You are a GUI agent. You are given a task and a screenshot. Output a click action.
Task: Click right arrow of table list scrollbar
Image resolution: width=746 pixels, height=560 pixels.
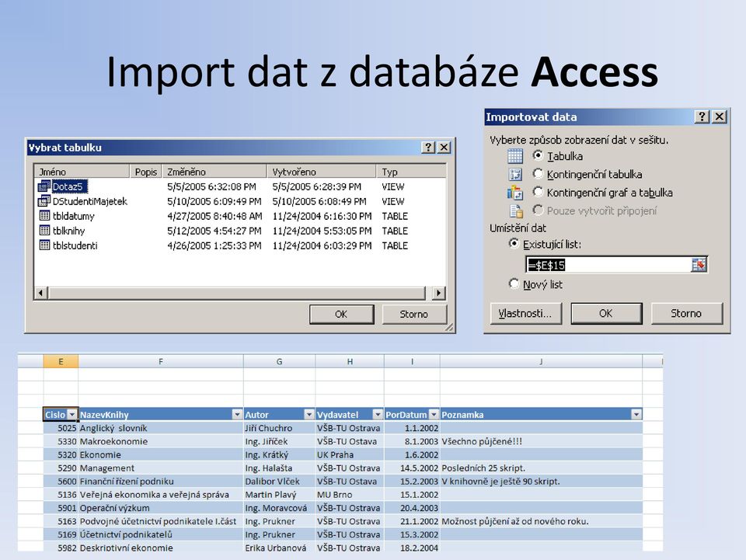click(x=438, y=293)
